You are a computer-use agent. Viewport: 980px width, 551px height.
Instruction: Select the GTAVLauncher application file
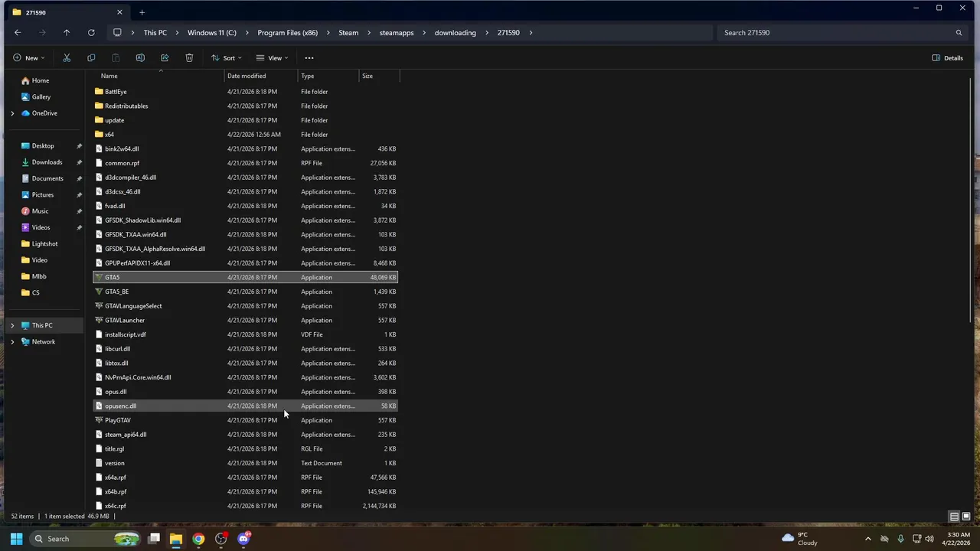tap(245, 320)
